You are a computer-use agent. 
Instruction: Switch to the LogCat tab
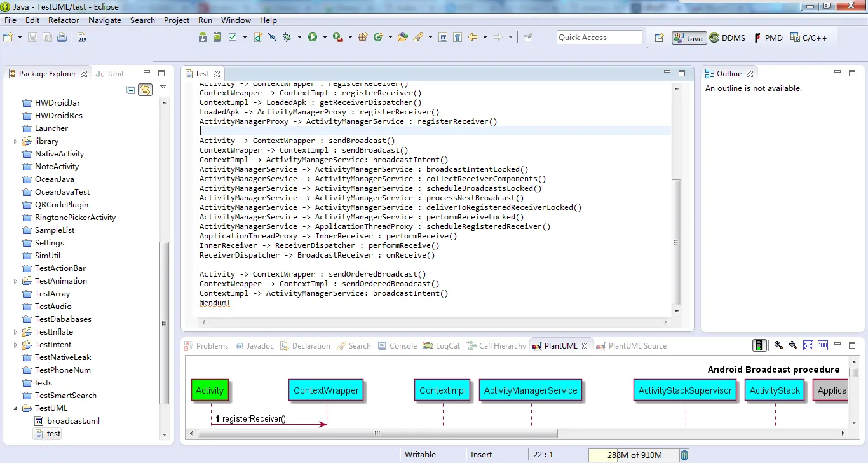point(441,345)
